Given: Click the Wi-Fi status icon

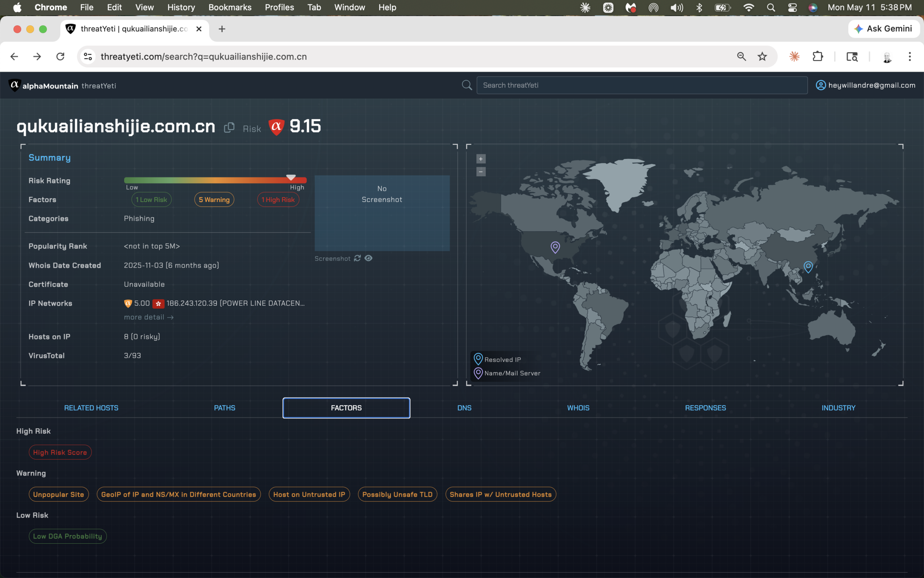Looking at the screenshot, I should click(x=749, y=8).
